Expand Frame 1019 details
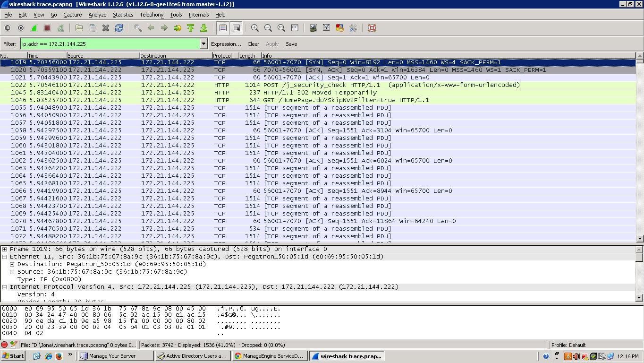 pyautogui.click(x=4, y=249)
